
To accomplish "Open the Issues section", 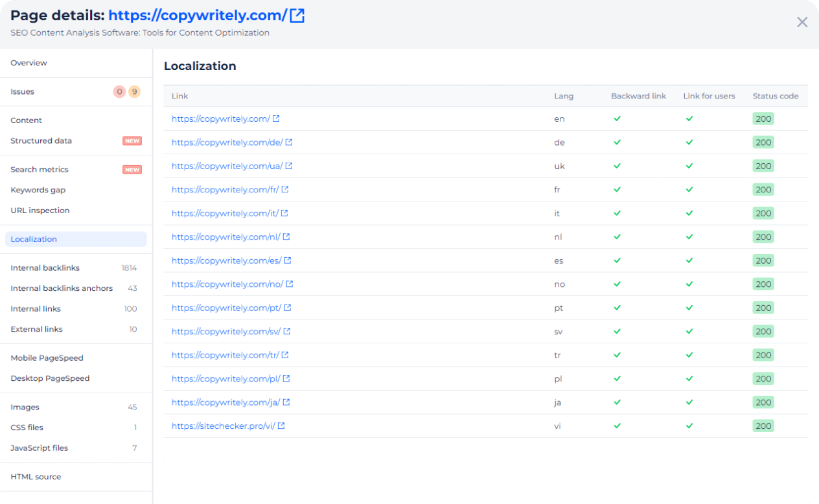I will [23, 92].
